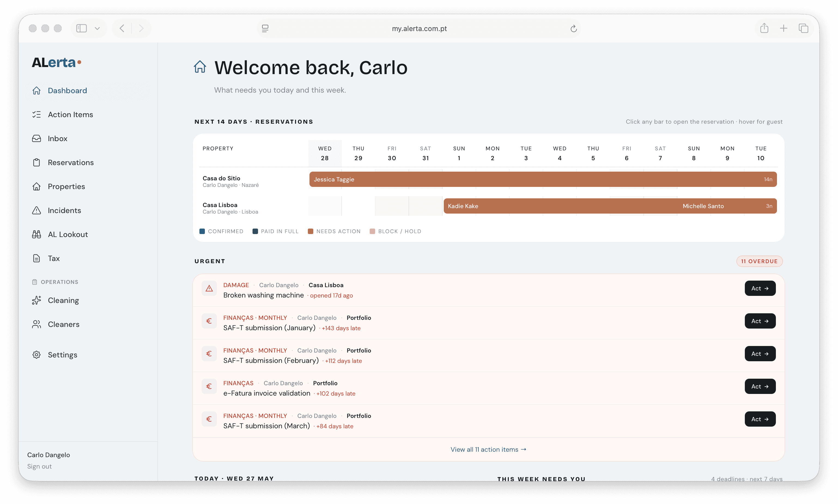Click the Reservations clipboard icon

[x=36, y=163]
